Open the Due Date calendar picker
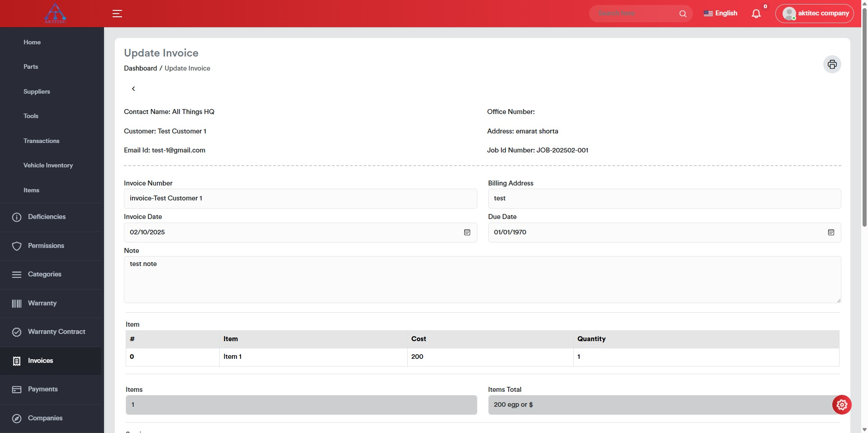This screenshot has height=433, width=868. click(831, 232)
